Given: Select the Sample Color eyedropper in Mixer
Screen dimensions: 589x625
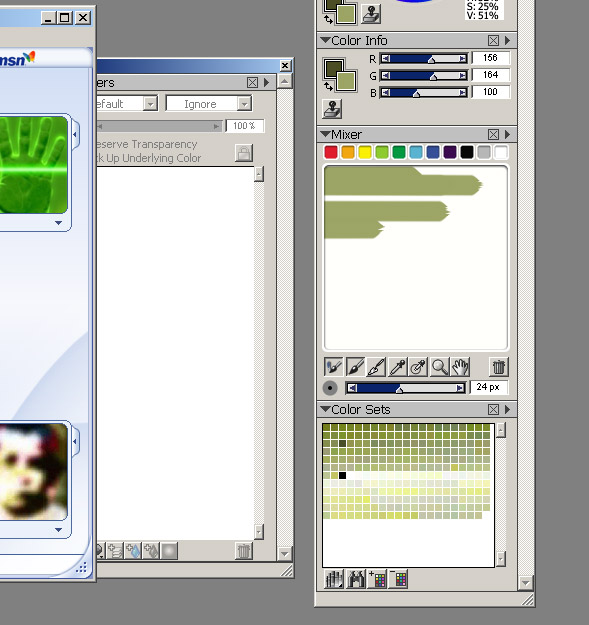Looking at the screenshot, I should (x=397, y=366).
